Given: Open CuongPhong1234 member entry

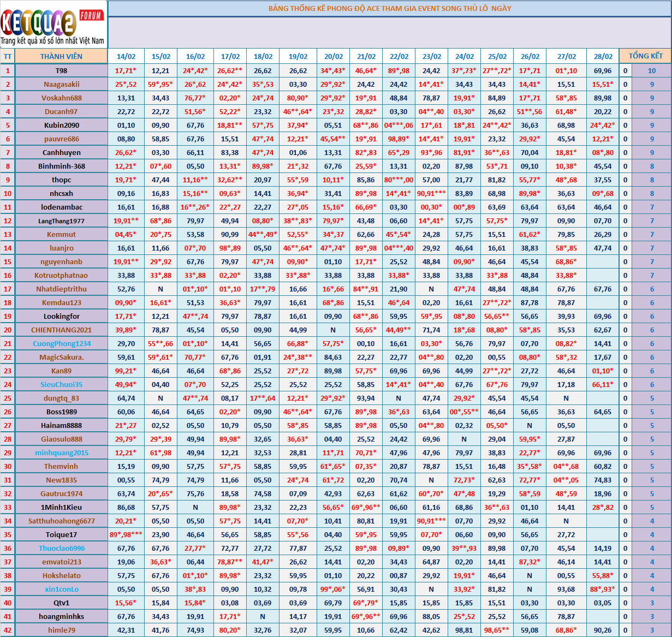Looking at the screenshot, I should [62, 343].
